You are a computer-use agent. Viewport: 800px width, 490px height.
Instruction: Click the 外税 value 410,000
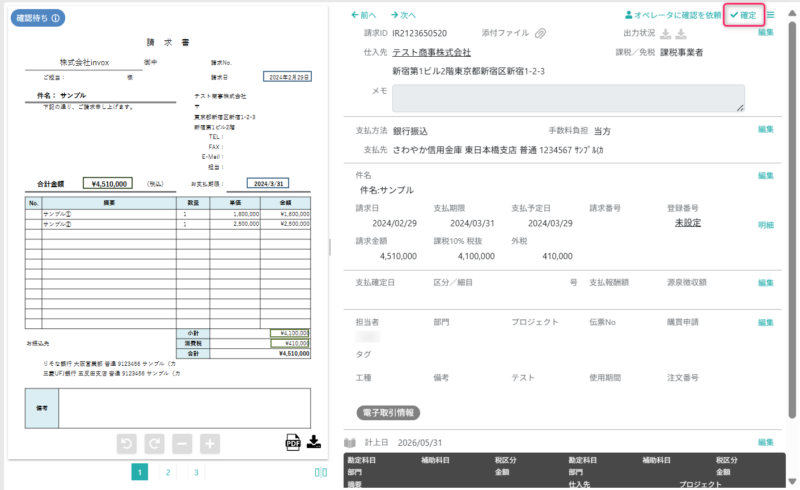click(557, 256)
